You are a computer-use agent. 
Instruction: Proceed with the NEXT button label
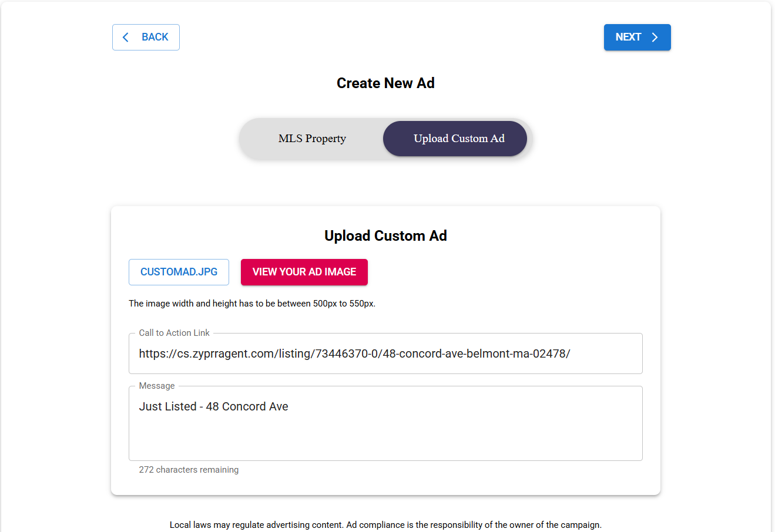click(x=628, y=37)
